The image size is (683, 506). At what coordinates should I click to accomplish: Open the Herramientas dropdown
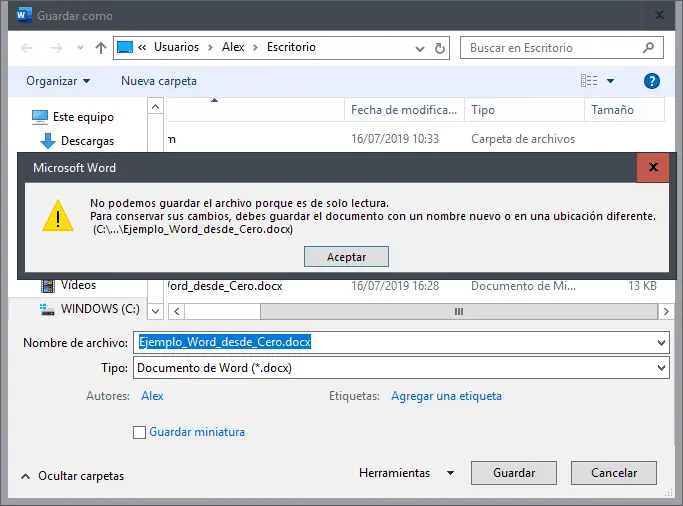(x=406, y=473)
